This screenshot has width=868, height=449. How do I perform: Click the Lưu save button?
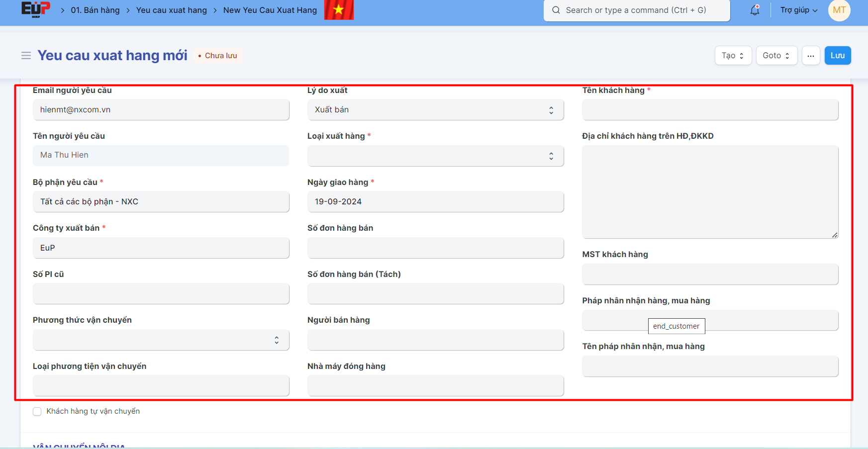[838, 55]
